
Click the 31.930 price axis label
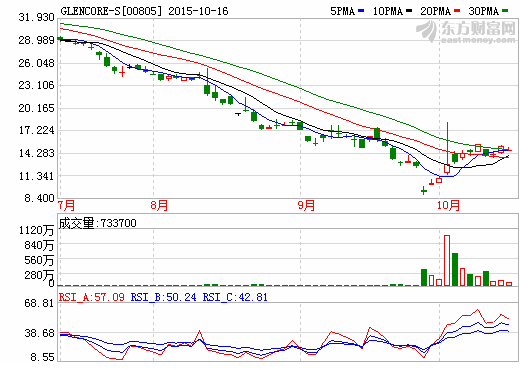36,17
